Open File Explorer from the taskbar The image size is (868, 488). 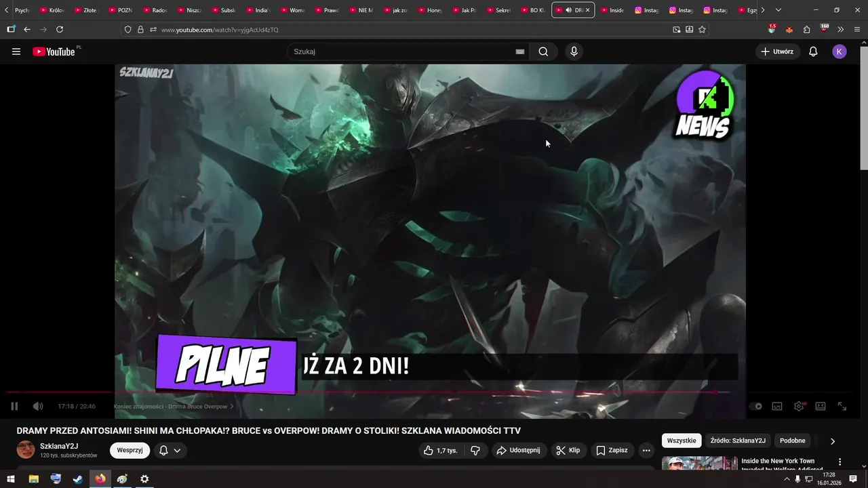coord(33,479)
